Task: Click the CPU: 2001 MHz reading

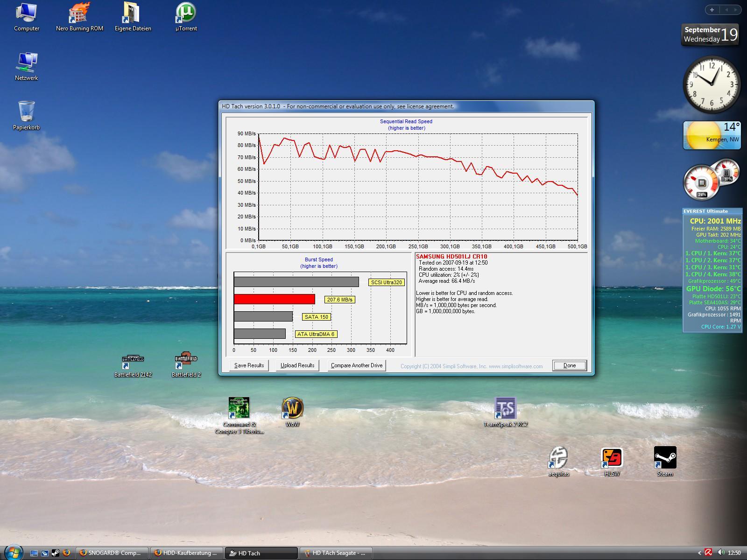Action: pos(715,221)
